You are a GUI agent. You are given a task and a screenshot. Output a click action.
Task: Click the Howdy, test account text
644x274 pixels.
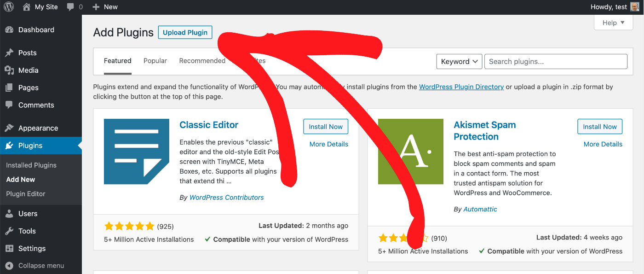[x=608, y=7]
